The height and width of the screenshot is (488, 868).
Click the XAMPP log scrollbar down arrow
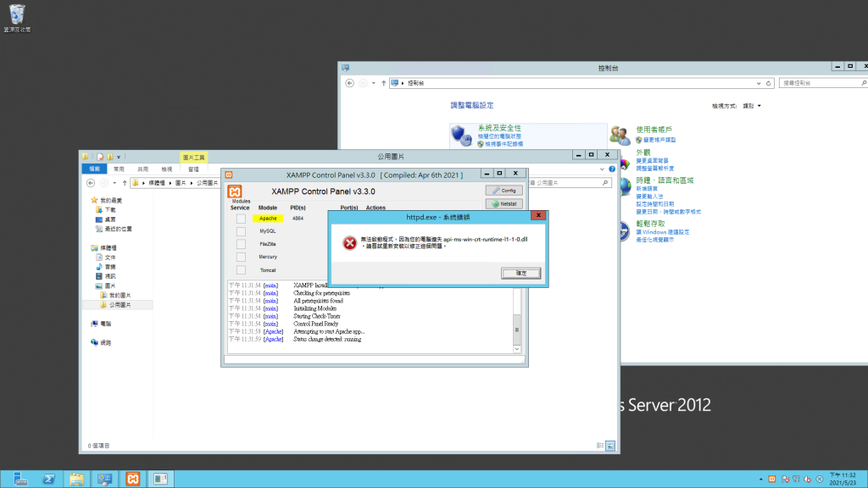517,349
